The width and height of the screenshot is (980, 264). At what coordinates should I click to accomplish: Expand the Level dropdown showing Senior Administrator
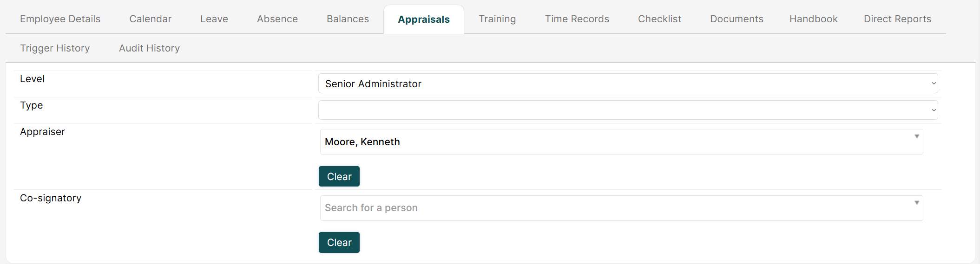coord(628,84)
